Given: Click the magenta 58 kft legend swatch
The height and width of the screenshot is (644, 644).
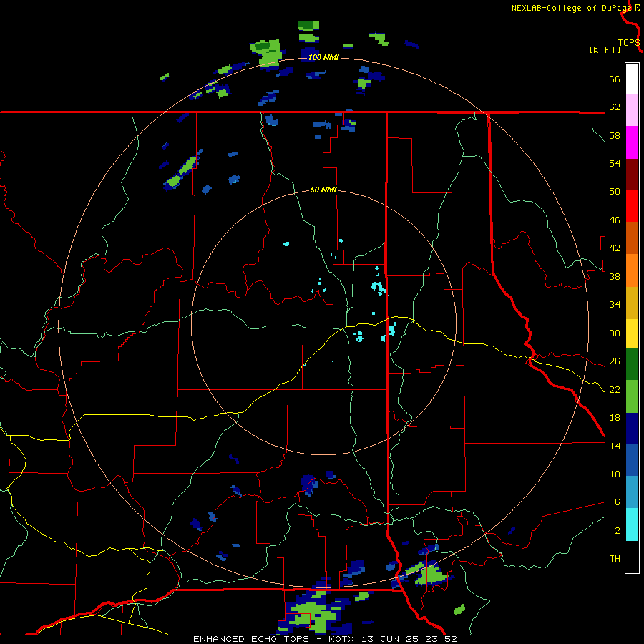Looking at the screenshot, I should [632, 142].
